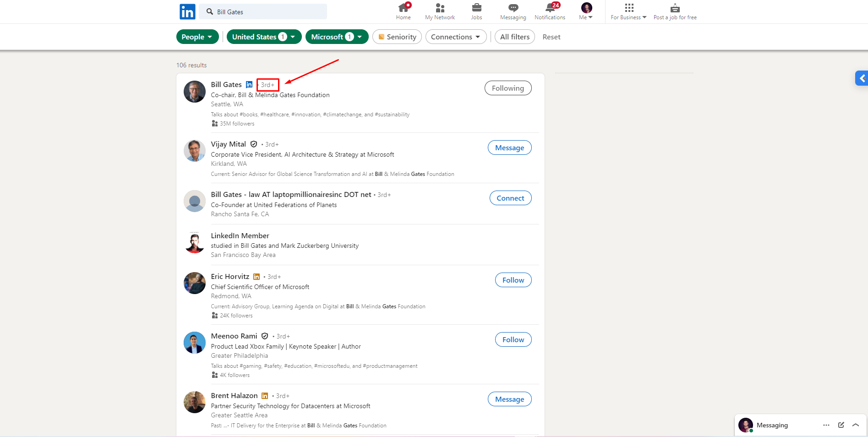Unfollow Bill Gates via the Following button
Image resolution: width=868 pixels, height=437 pixels.
point(508,88)
